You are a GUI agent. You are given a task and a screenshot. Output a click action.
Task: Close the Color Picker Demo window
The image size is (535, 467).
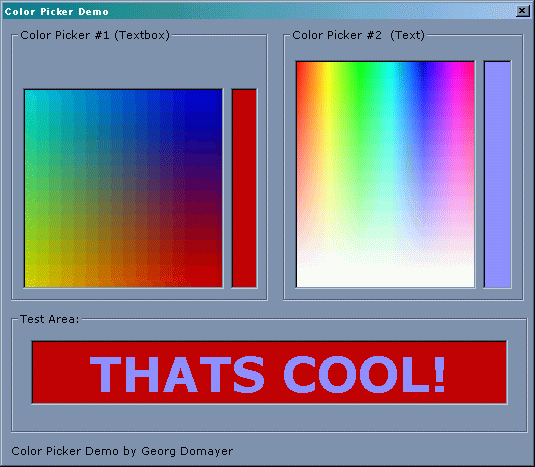click(x=522, y=11)
